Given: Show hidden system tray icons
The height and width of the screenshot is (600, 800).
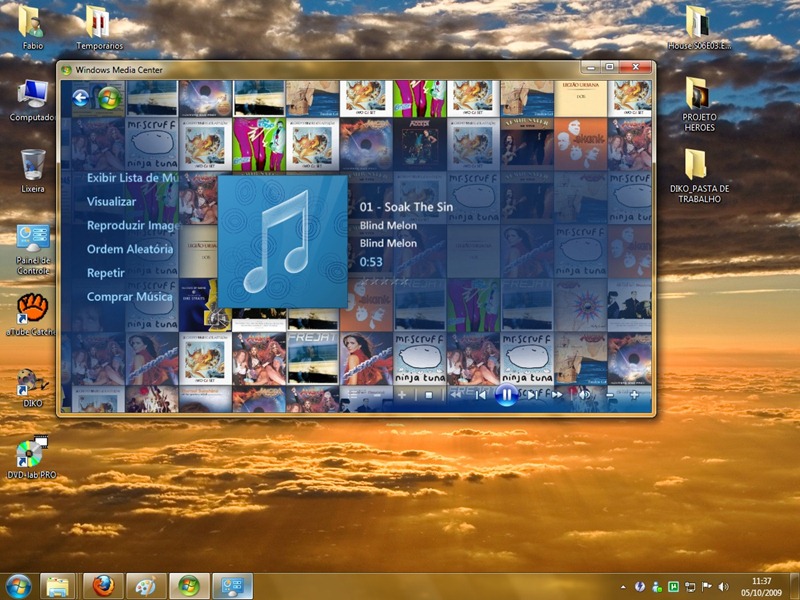Looking at the screenshot, I should pos(623,587).
